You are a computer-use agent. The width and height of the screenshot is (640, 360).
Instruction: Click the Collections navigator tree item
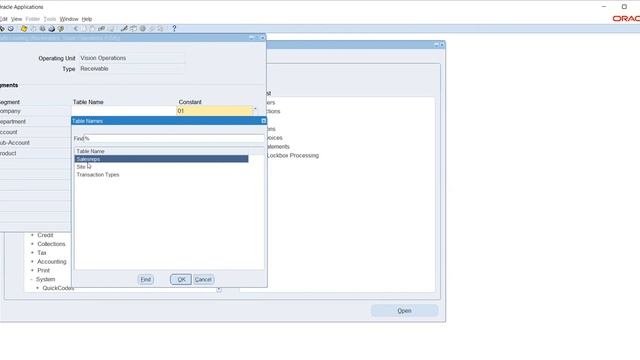(x=51, y=244)
